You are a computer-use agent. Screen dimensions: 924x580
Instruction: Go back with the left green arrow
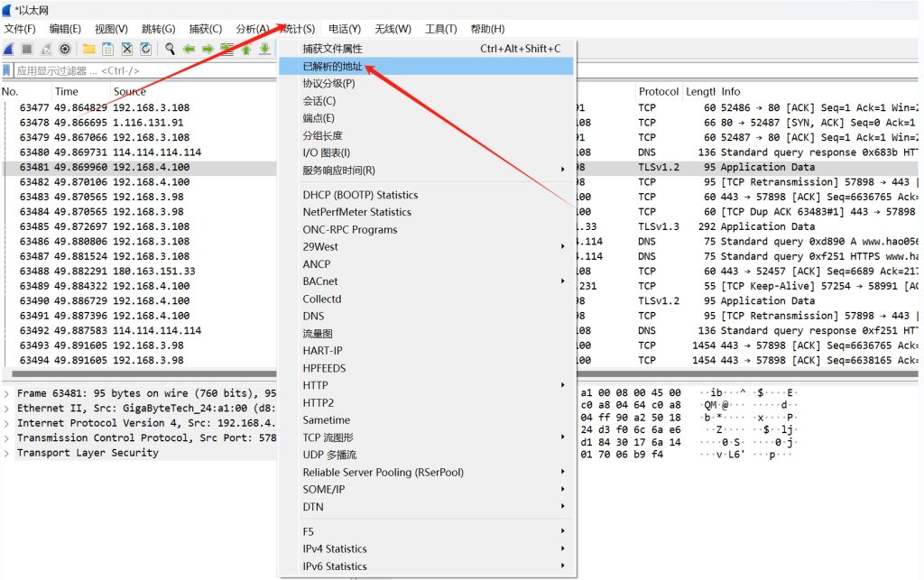(189, 49)
